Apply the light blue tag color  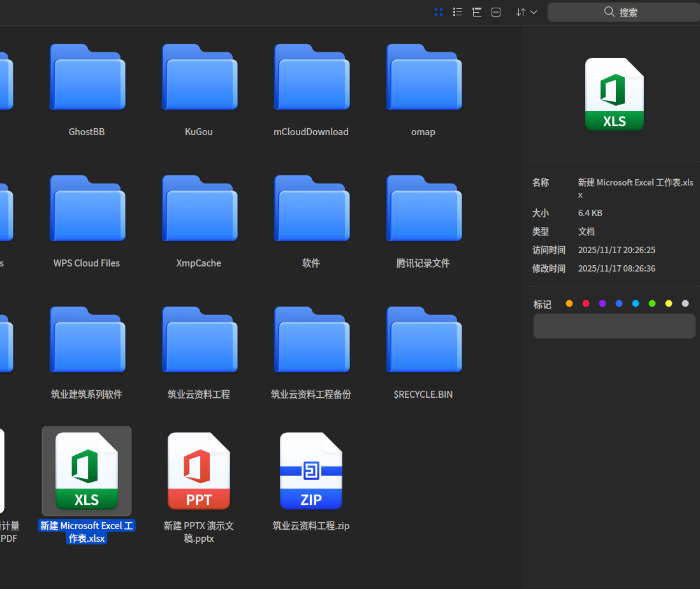click(636, 303)
